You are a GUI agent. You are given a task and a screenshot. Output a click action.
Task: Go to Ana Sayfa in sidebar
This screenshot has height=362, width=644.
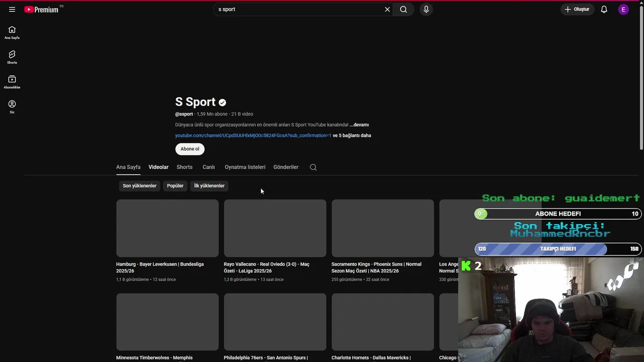click(12, 33)
